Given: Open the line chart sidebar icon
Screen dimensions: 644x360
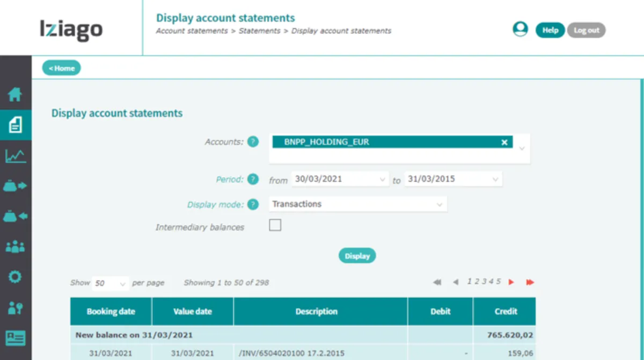Looking at the screenshot, I should (x=16, y=156).
